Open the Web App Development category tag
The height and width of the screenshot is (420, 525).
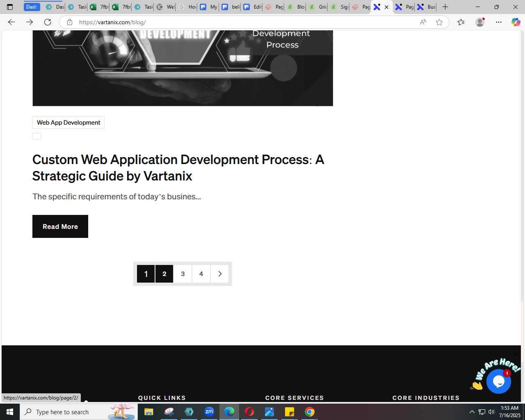pos(68,123)
